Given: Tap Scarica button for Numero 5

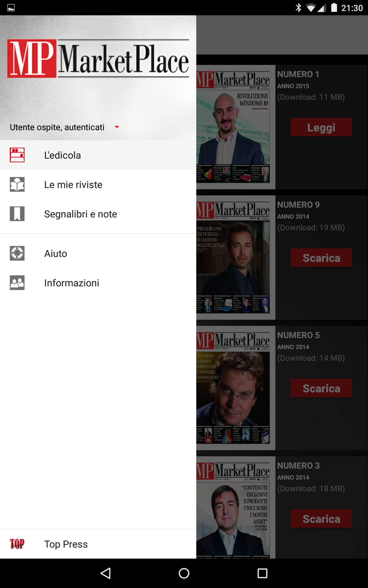Looking at the screenshot, I should [321, 388].
